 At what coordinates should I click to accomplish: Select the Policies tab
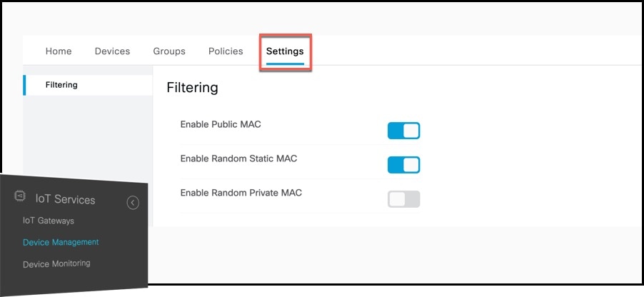(x=226, y=51)
